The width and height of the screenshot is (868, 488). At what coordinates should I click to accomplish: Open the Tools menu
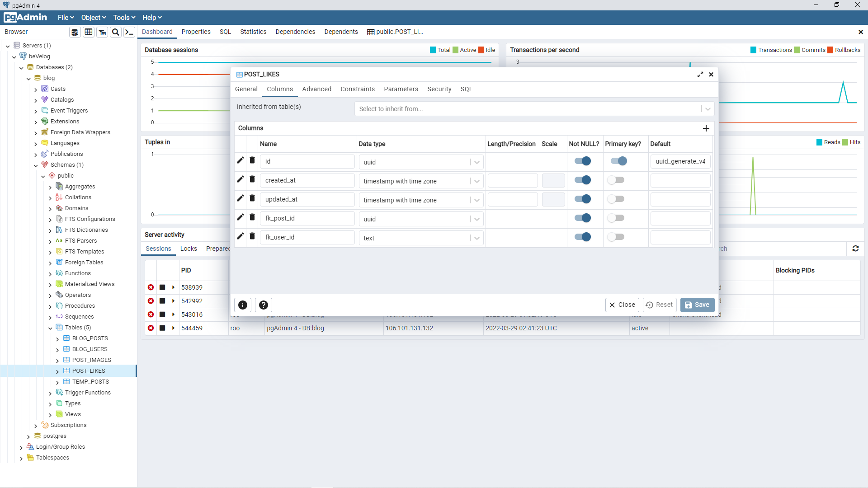tap(124, 18)
